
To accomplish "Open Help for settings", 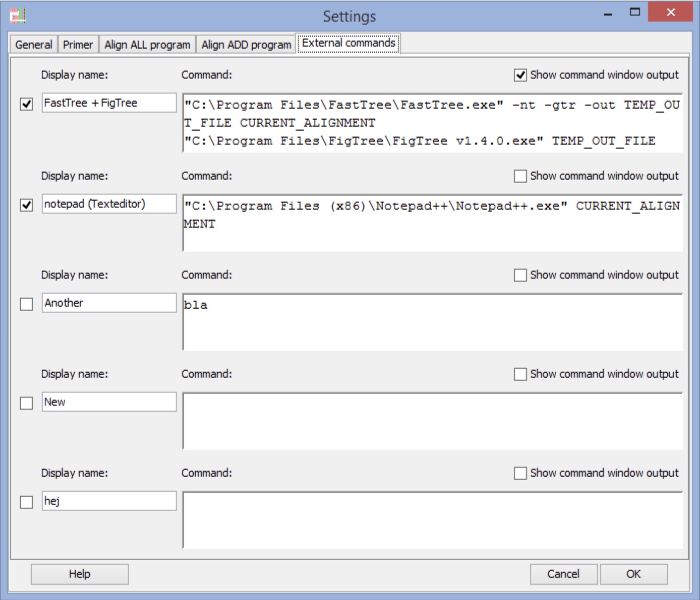I will [80, 574].
